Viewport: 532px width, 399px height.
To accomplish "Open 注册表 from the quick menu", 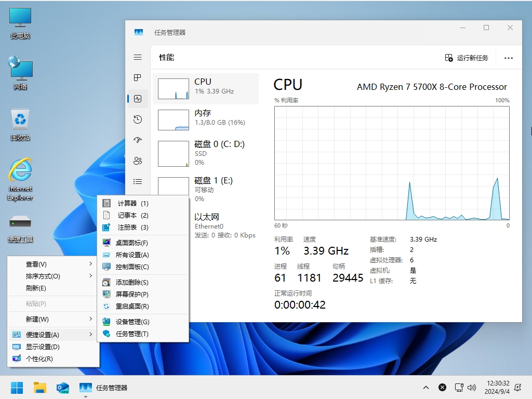I will (x=130, y=227).
